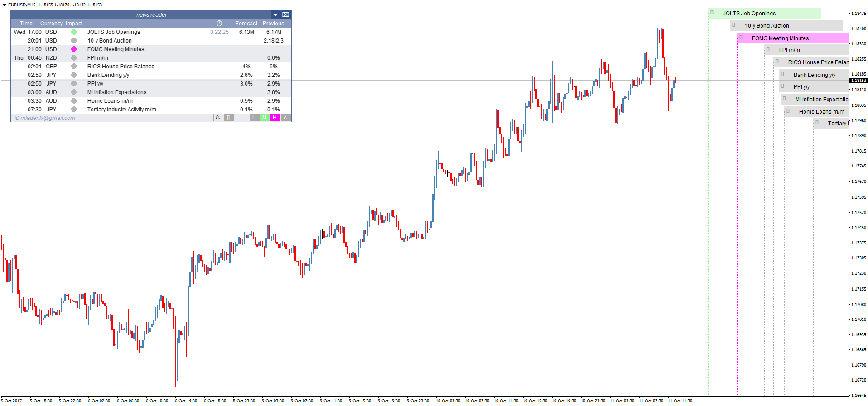This screenshot has width=868, height=406.
Task: Click the current price tag 1.18153
Action: [858, 81]
